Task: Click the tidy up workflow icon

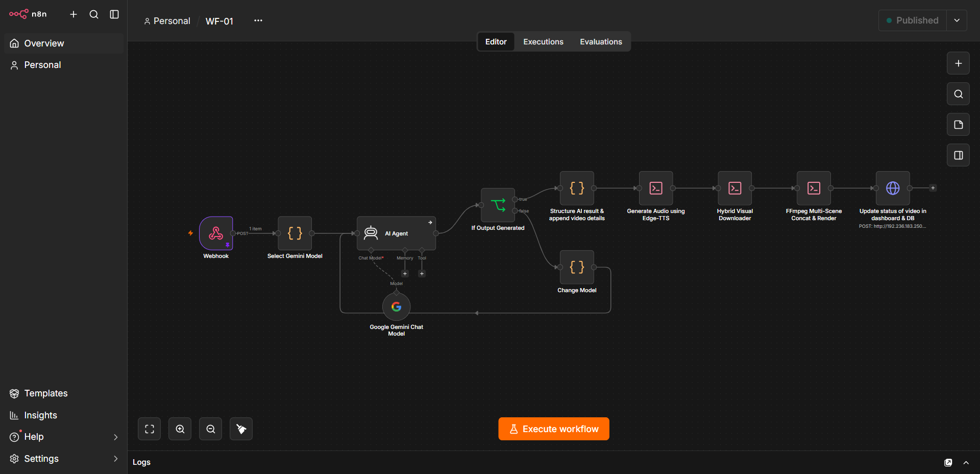Action: [241, 429]
